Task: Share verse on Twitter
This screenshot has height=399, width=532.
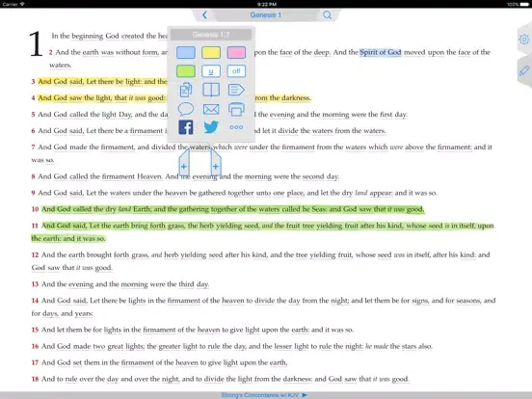Action: coord(211,127)
